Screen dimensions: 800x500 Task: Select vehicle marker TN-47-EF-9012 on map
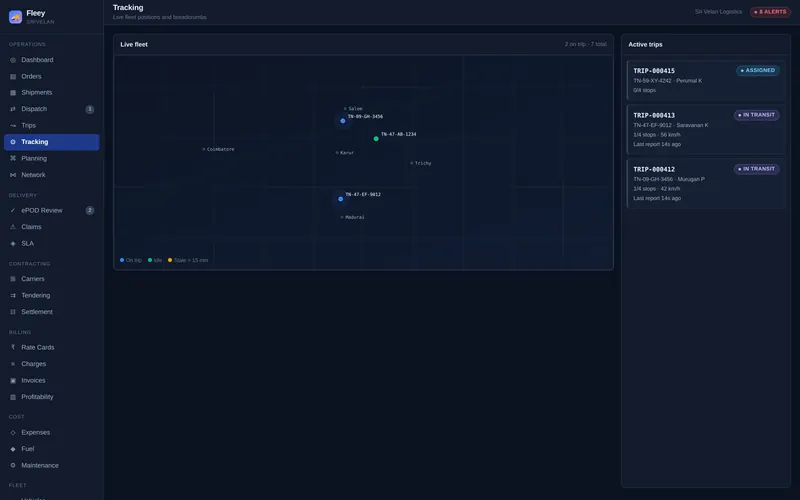point(340,199)
